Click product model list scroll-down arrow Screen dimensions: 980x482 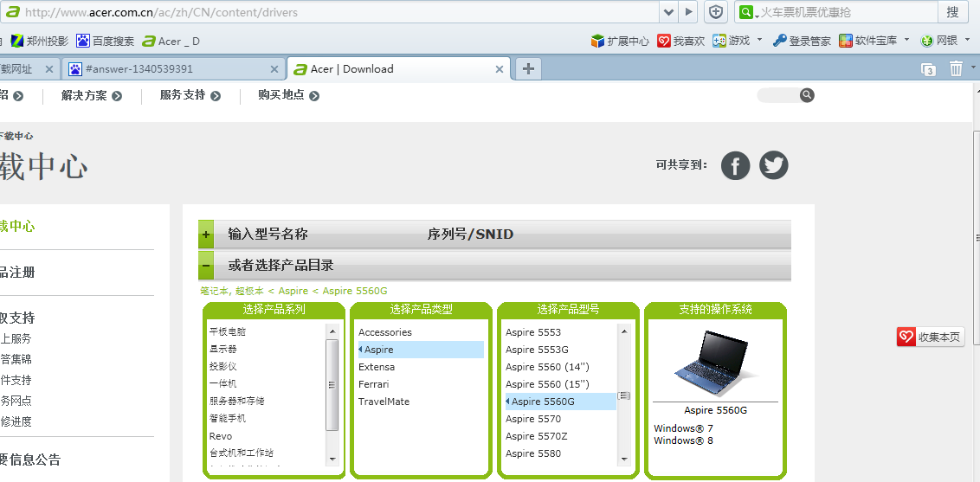click(x=623, y=459)
